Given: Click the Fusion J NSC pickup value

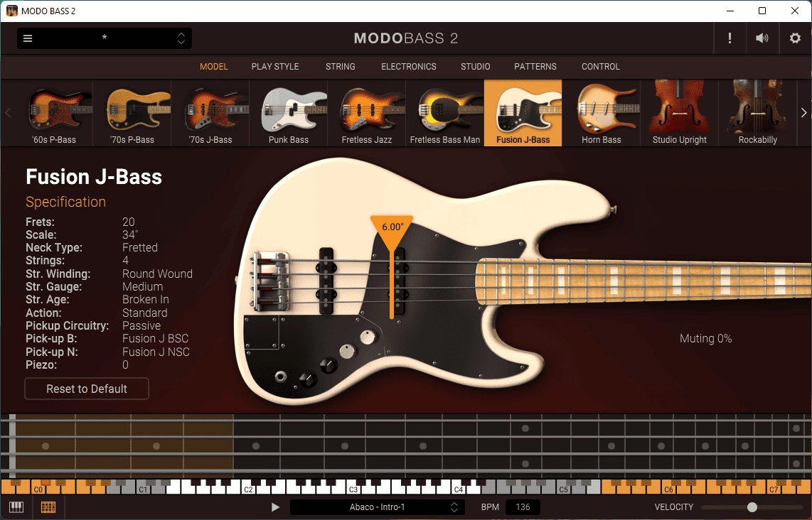Looking at the screenshot, I should [156, 352].
